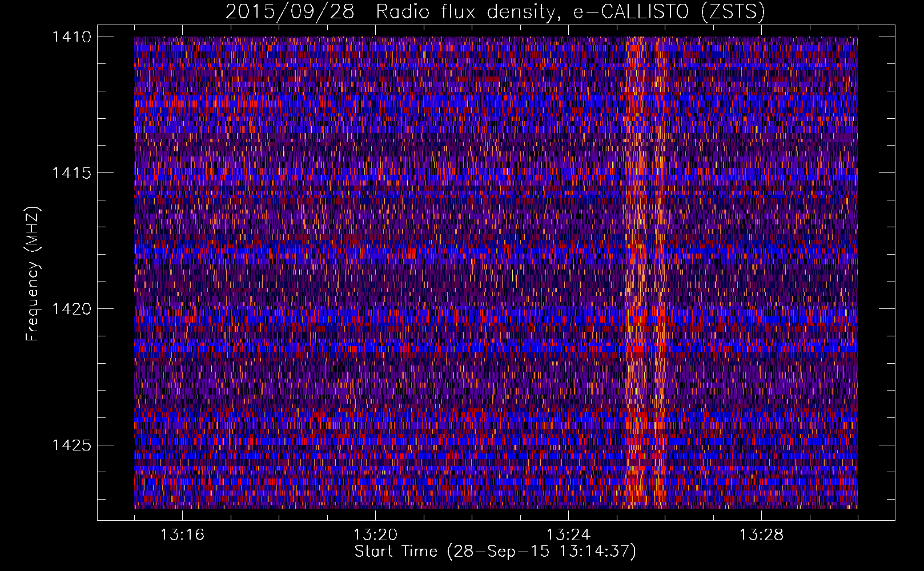
Task: Click the 'Start Time (28-Sep-15 13:14:37)' label
Action: (x=495, y=552)
